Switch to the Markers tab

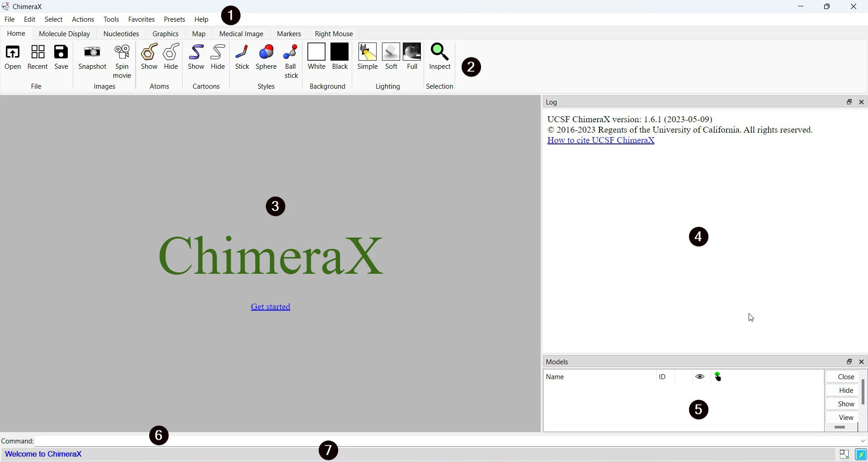click(x=289, y=34)
